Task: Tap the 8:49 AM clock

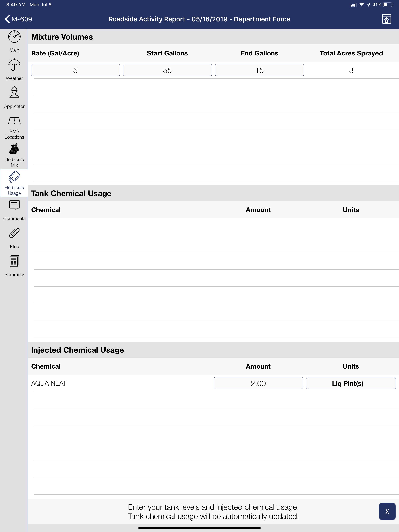Action: tap(16, 4)
